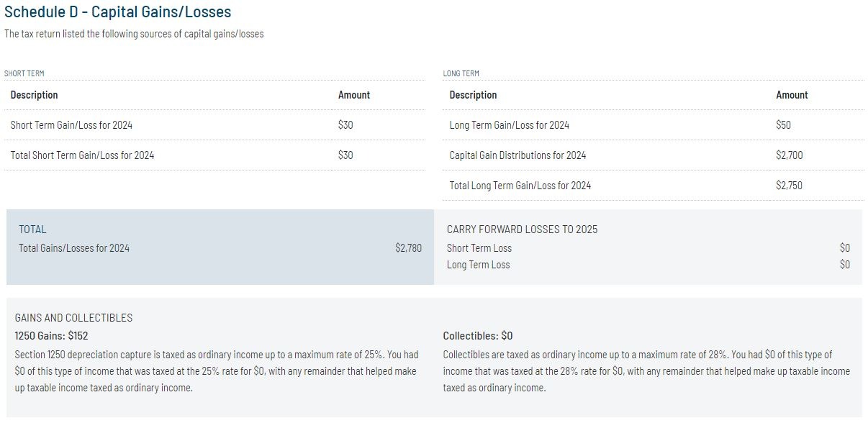Click the Schedule D Capital Gains/Losses heading
868x423 pixels.
click(118, 12)
